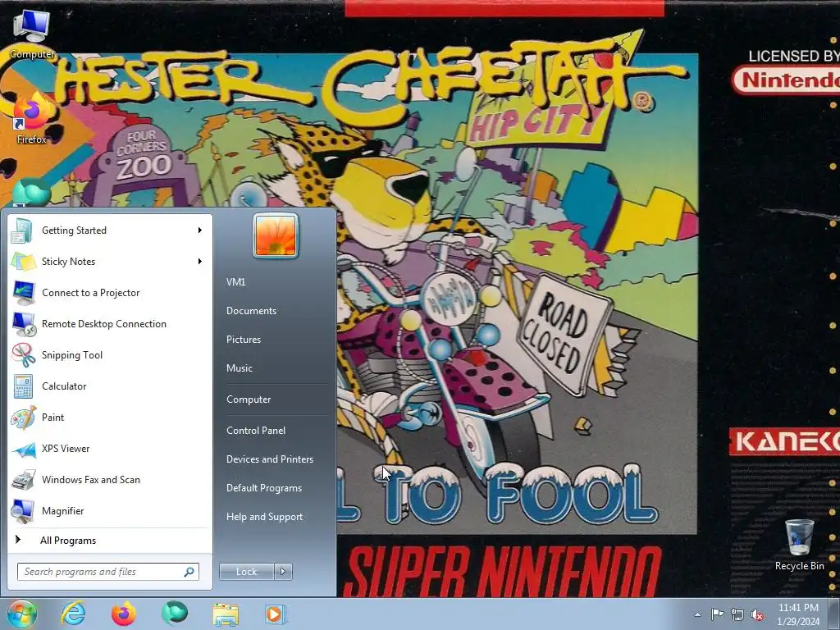Click the Remote Desktop Connection icon

click(x=23, y=323)
